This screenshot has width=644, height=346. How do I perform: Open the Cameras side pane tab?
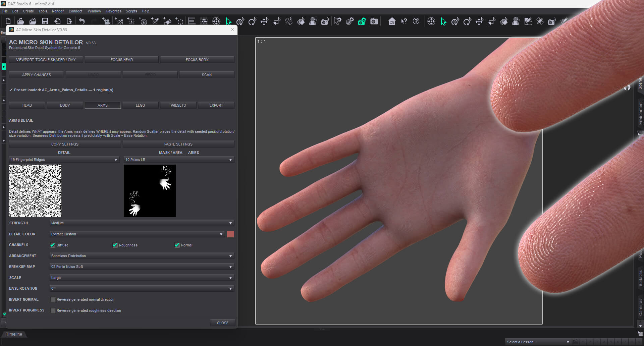640,307
